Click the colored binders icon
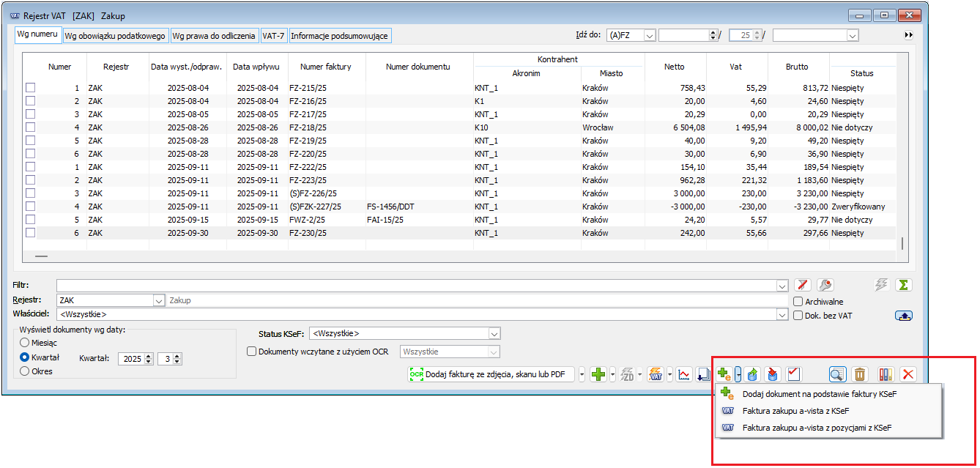The width and height of the screenshot is (980, 468). [x=886, y=374]
